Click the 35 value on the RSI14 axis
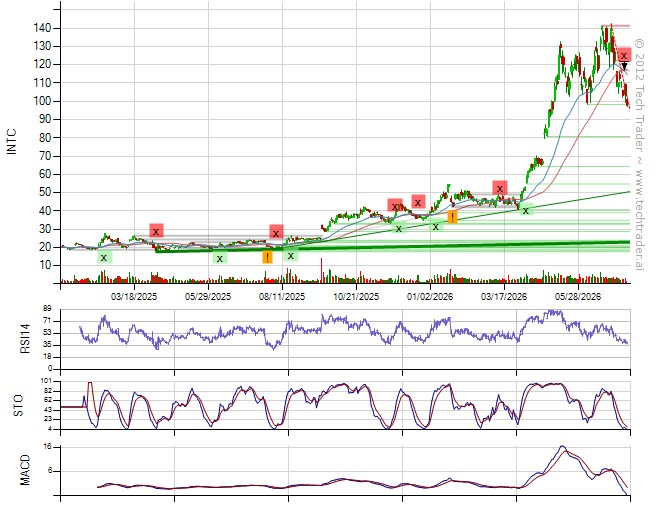Image resolution: width=657 pixels, height=514 pixels. 47,345
